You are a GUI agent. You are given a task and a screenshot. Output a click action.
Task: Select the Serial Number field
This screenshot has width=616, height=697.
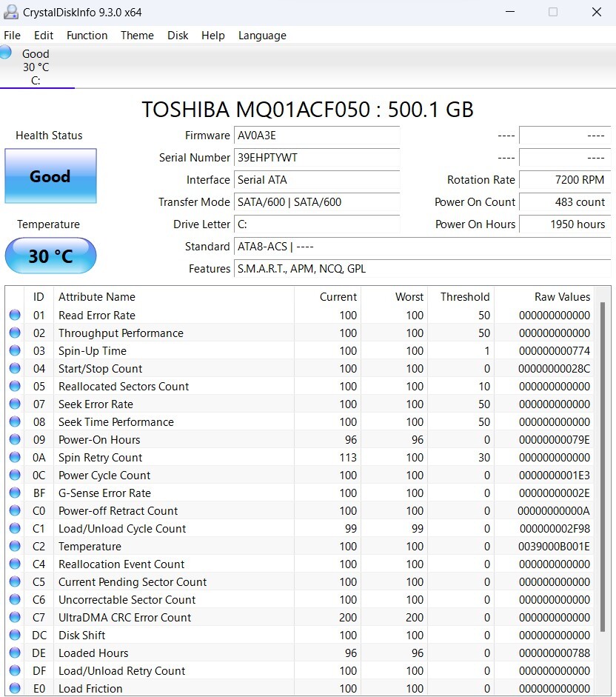(317, 158)
